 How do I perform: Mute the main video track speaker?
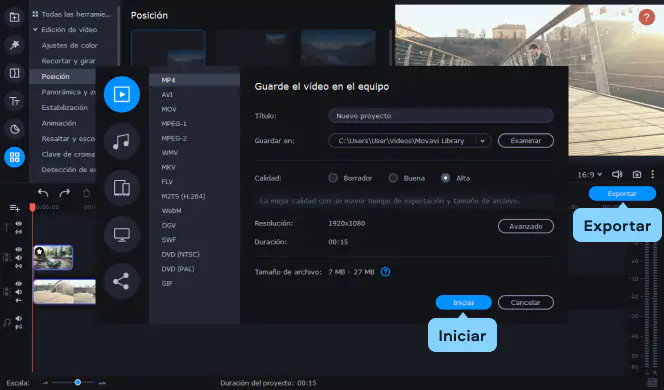(19, 292)
